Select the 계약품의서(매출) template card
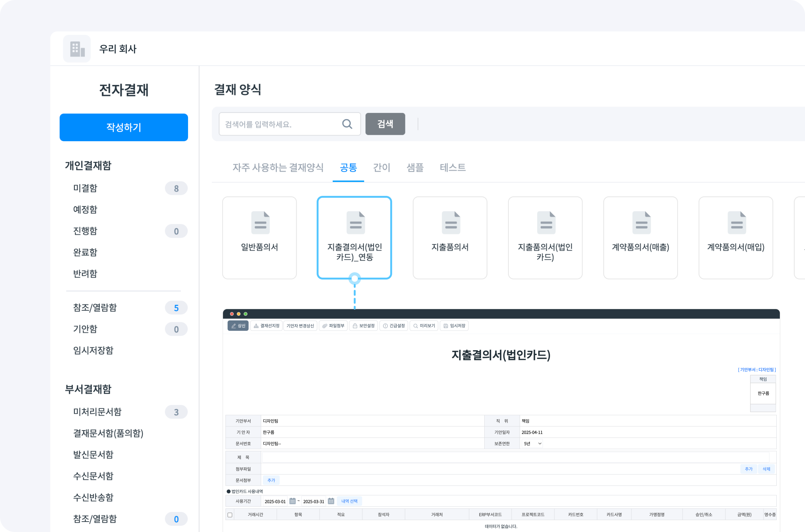Image resolution: width=805 pixels, height=532 pixels. tap(640, 237)
